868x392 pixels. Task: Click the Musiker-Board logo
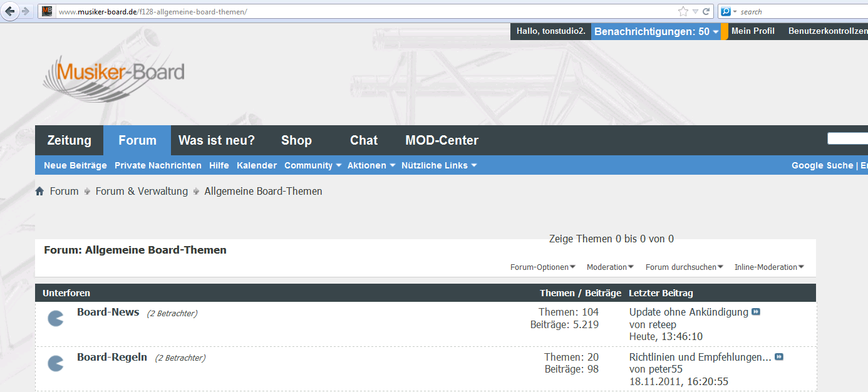113,78
